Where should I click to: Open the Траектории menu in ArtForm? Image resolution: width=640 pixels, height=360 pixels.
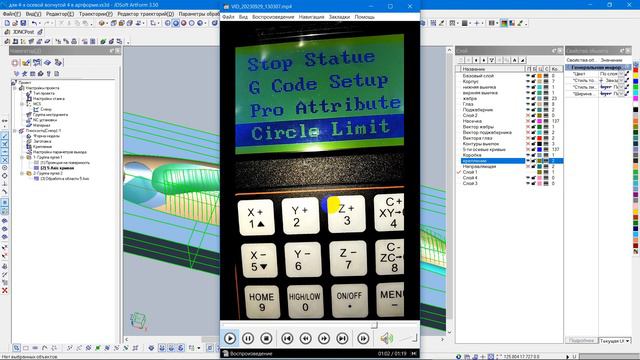click(x=96, y=14)
